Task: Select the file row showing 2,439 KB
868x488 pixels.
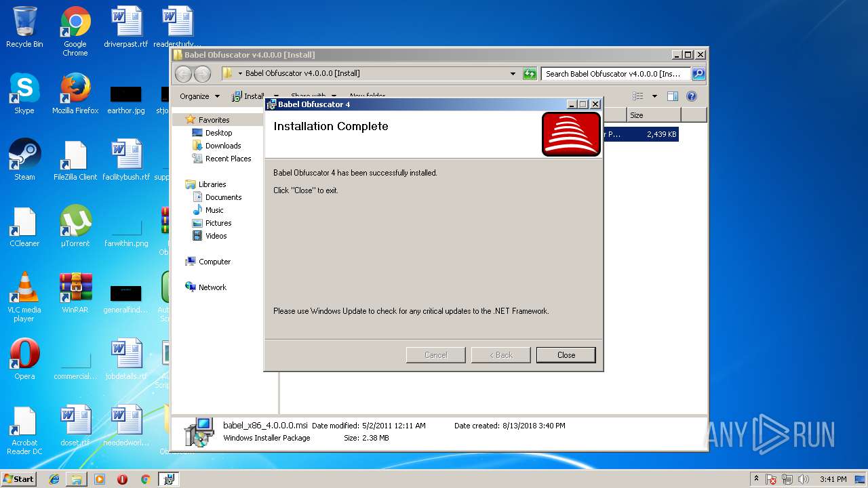Action: (640, 134)
